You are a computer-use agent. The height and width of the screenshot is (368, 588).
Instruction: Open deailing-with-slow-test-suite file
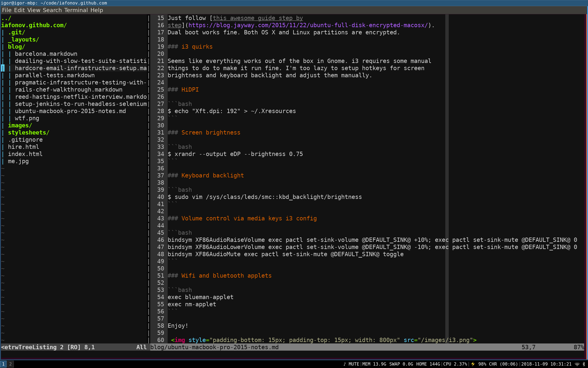click(81, 61)
